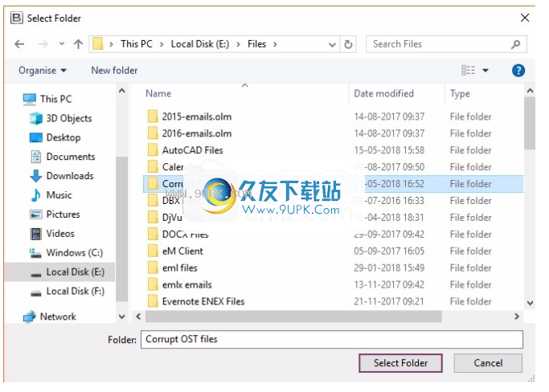Click the Folder name input field
Image resolution: width=549 pixels, height=392 pixels.
(x=332, y=340)
